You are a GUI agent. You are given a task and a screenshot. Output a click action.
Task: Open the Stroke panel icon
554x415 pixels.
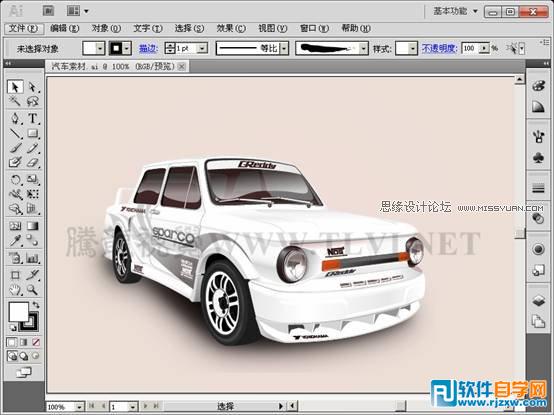click(538, 189)
